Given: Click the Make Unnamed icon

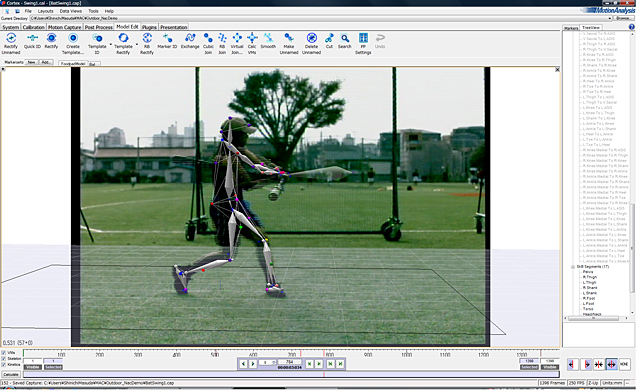Looking at the screenshot, I should pyautogui.click(x=289, y=38).
